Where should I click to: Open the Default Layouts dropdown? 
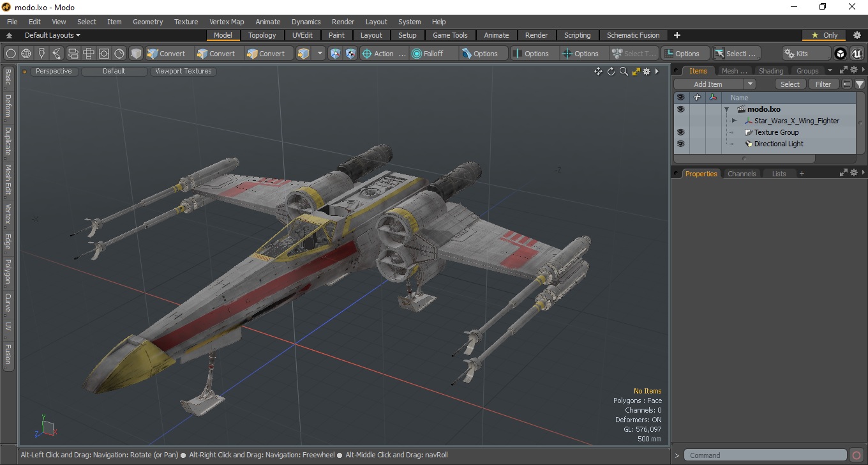click(52, 35)
